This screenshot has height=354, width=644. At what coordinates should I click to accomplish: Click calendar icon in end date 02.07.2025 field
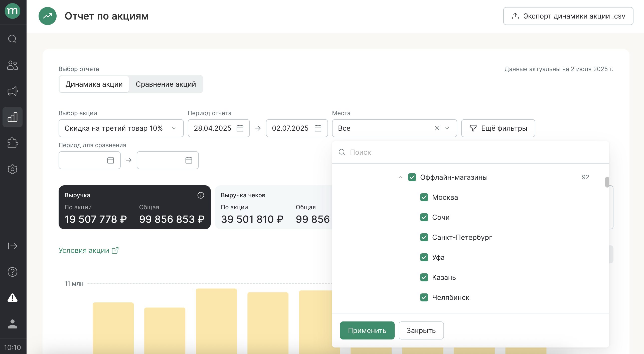click(318, 128)
